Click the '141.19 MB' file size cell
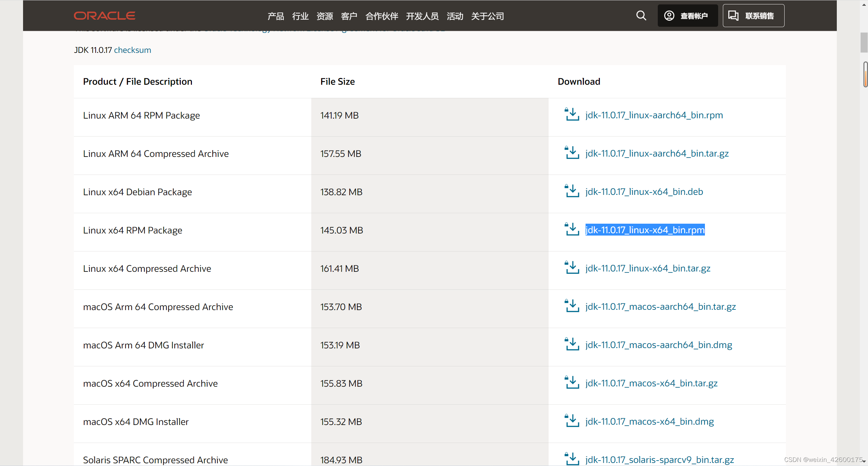The width and height of the screenshot is (868, 466). tap(430, 117)
